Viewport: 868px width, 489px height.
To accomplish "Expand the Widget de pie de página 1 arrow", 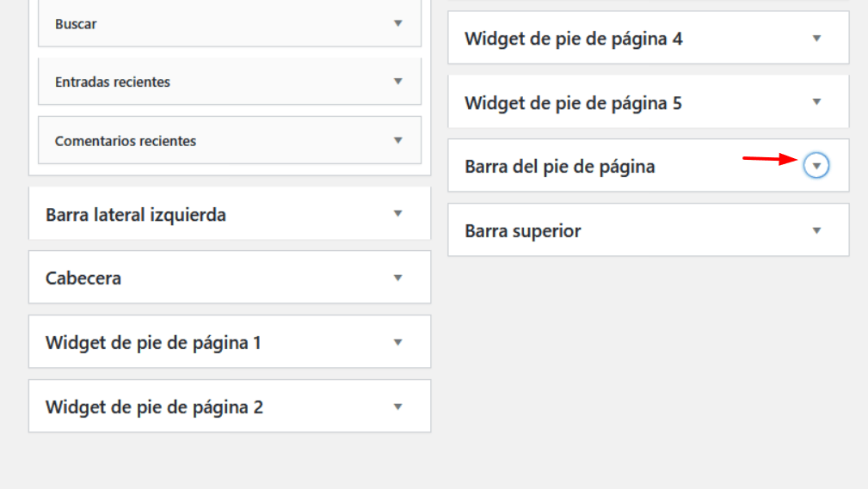I will click(x=398, y=342).
